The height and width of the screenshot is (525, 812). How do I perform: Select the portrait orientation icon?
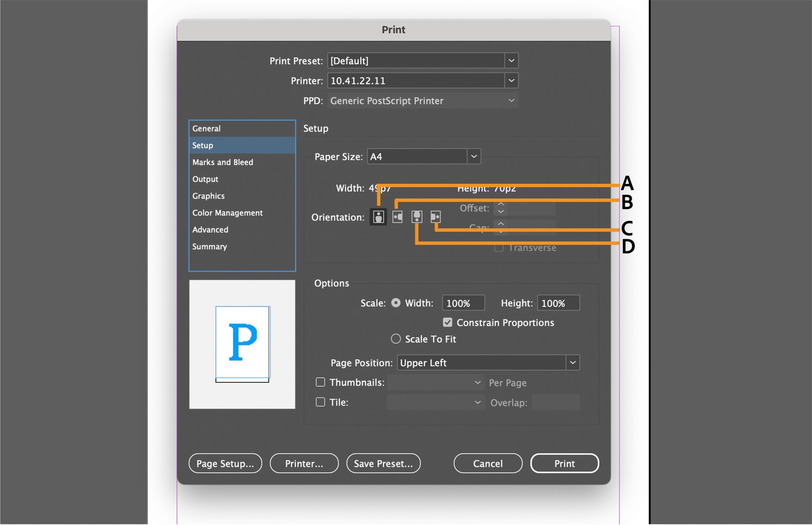tap(378, 217)
